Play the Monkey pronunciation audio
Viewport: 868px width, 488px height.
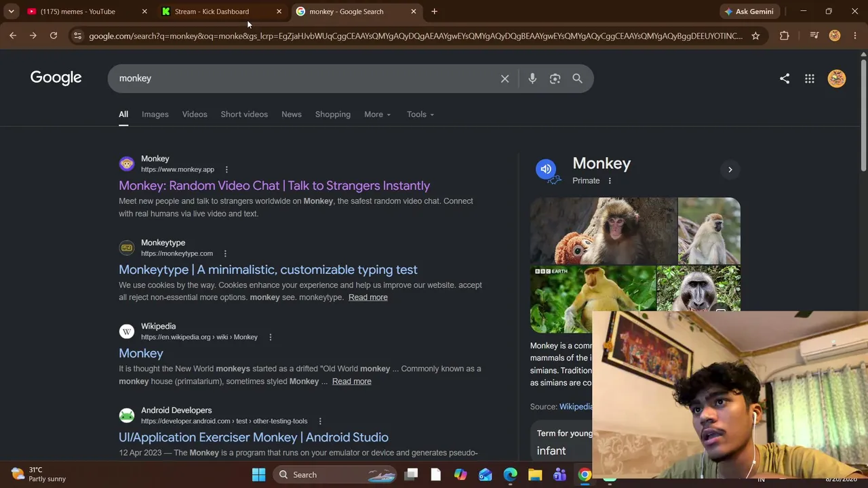(x=546, y=169)
